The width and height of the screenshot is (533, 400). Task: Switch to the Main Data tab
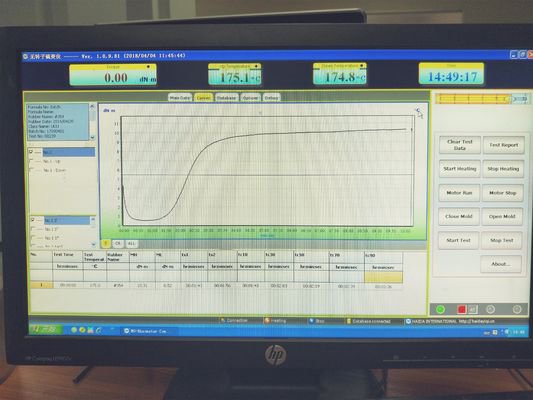click(x=180, y=98)
